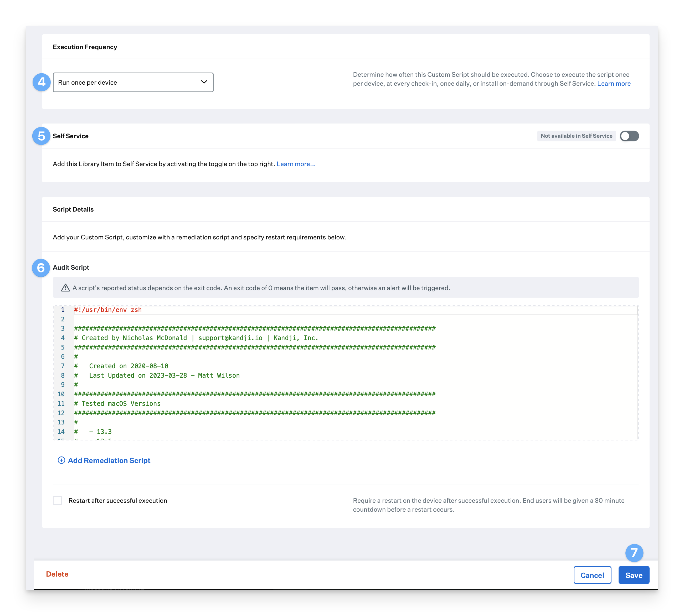Image resolution: width=684 pixels, height=616 pixels.
Task: Click the Created by Nicholas McDonald comment line
Action: 196,338
